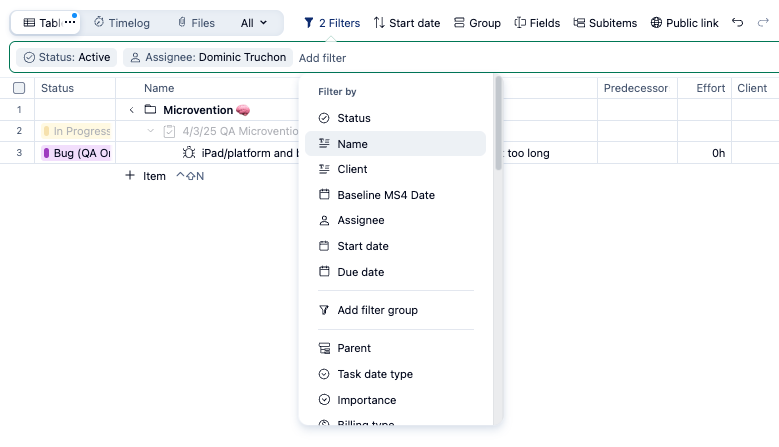Click the Assignee: Dominic Truchon filter chip
Viewport: 779px width, 447px height.
(x=208, y=58)
